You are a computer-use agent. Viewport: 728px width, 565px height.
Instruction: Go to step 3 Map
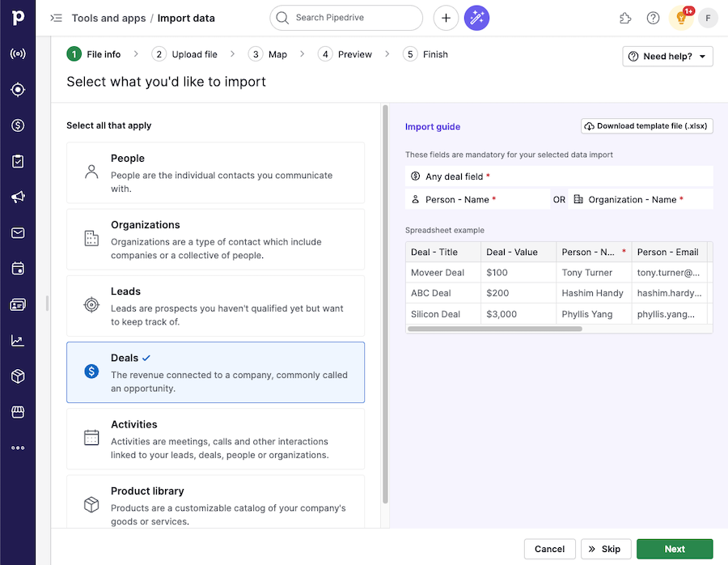coord(268,54)
